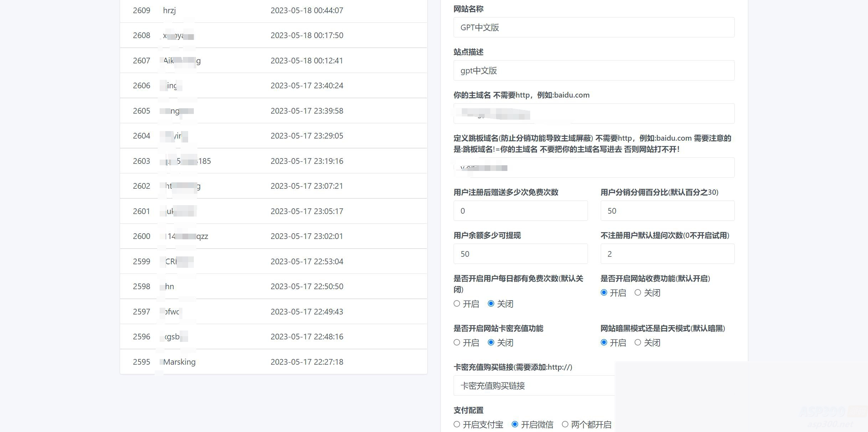Click unregistered user question limit field showing 2
This screenshot has height=432, width=868.
667,254
